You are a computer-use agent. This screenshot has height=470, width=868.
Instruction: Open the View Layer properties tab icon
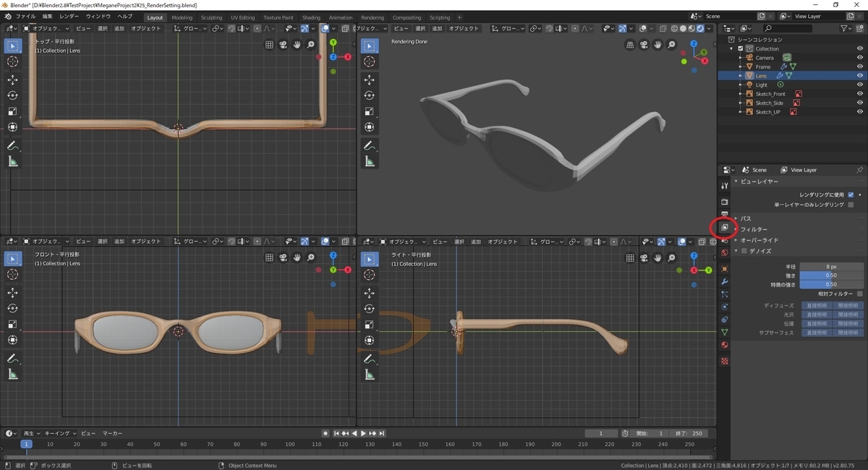(x=725, y=227)
